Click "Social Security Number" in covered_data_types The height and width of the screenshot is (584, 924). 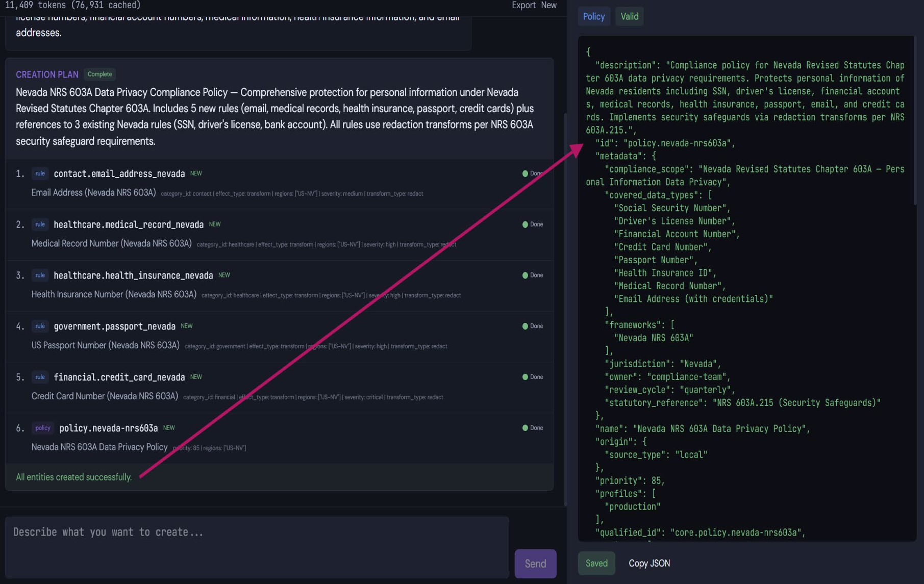pyautogui.click(x=672, y=208)
